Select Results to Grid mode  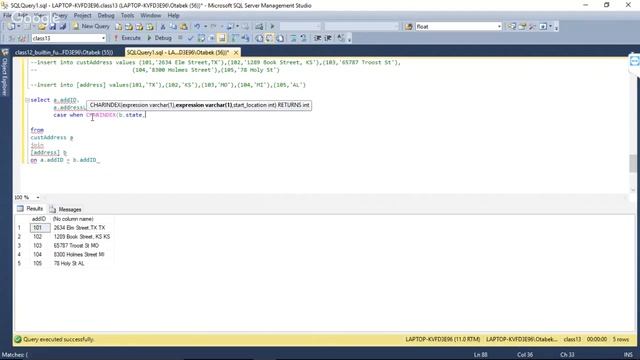click(x=269, y=38)
